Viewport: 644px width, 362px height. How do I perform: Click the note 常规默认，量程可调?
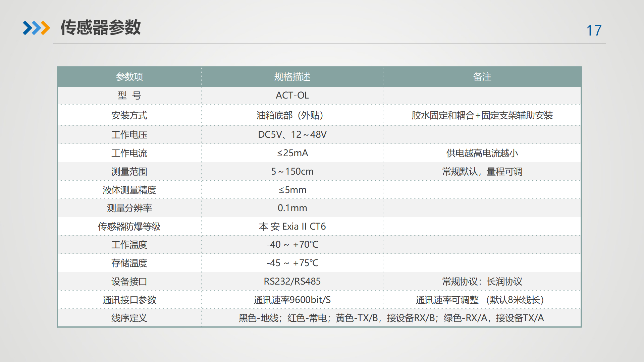coord(482,172)
